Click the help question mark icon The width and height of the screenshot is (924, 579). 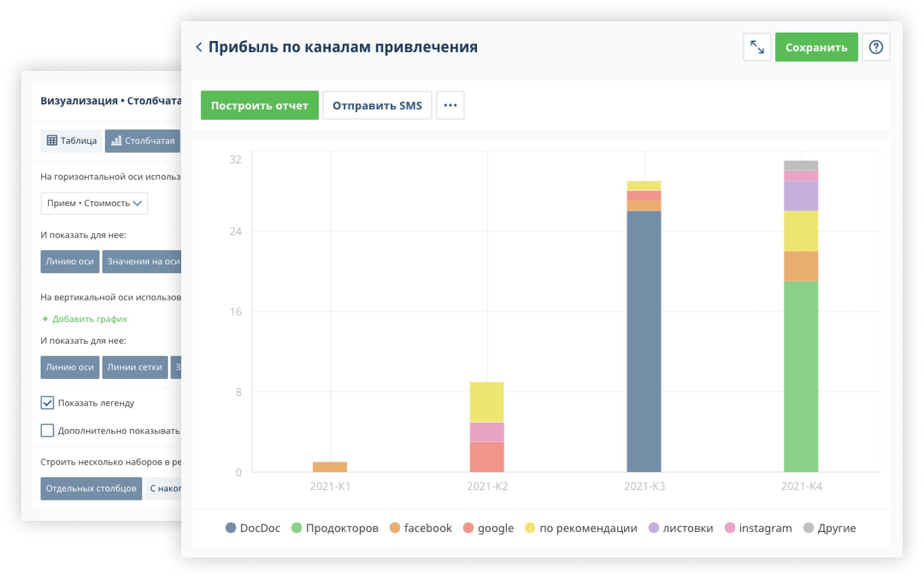pos(876,47)
